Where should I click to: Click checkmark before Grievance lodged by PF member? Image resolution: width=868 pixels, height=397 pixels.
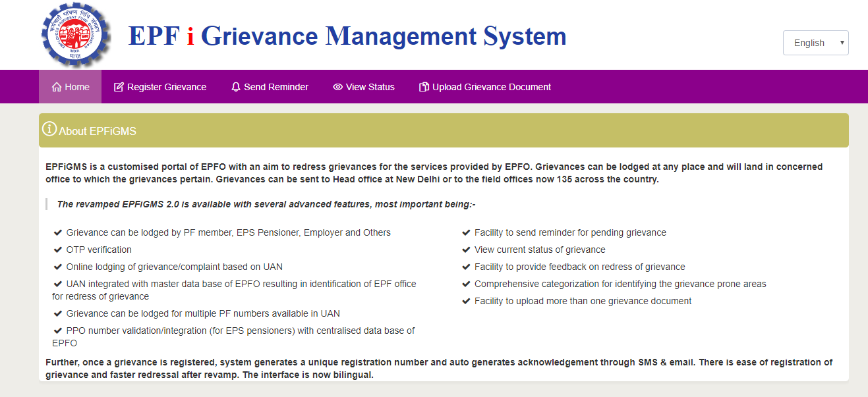(x=59, y=232)
